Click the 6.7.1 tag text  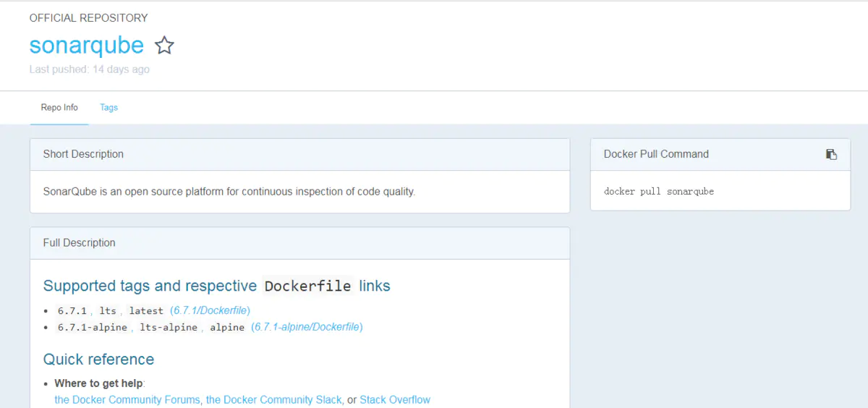click(x=72, y=310)
